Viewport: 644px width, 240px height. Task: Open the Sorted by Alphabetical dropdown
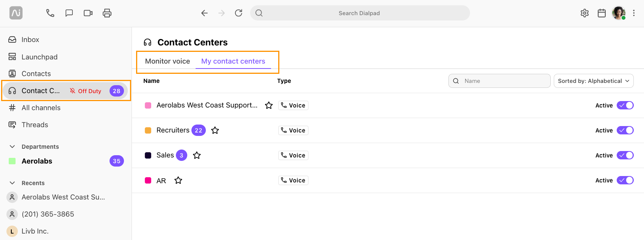point(594,81)
